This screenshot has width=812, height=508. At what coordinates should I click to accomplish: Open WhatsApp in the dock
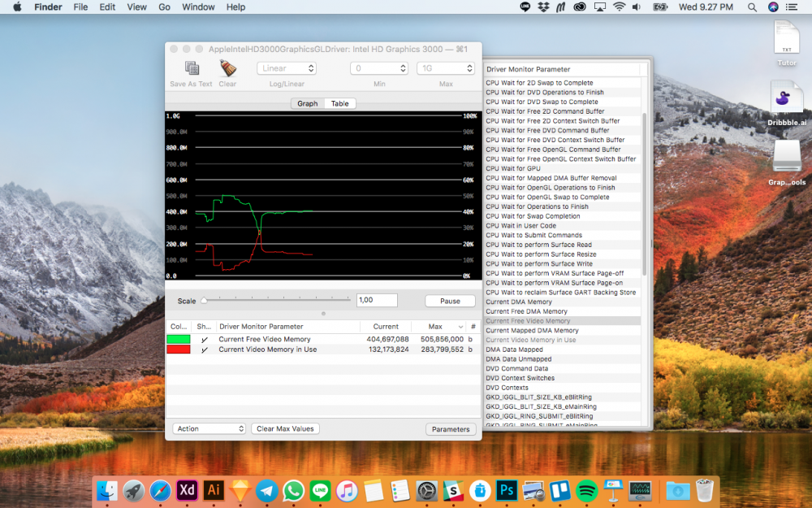294,490
